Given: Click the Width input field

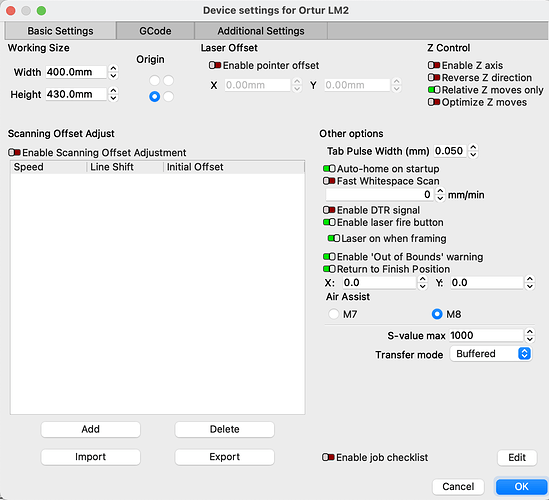Looking at the screenshot, I should [x=76, y=72].
